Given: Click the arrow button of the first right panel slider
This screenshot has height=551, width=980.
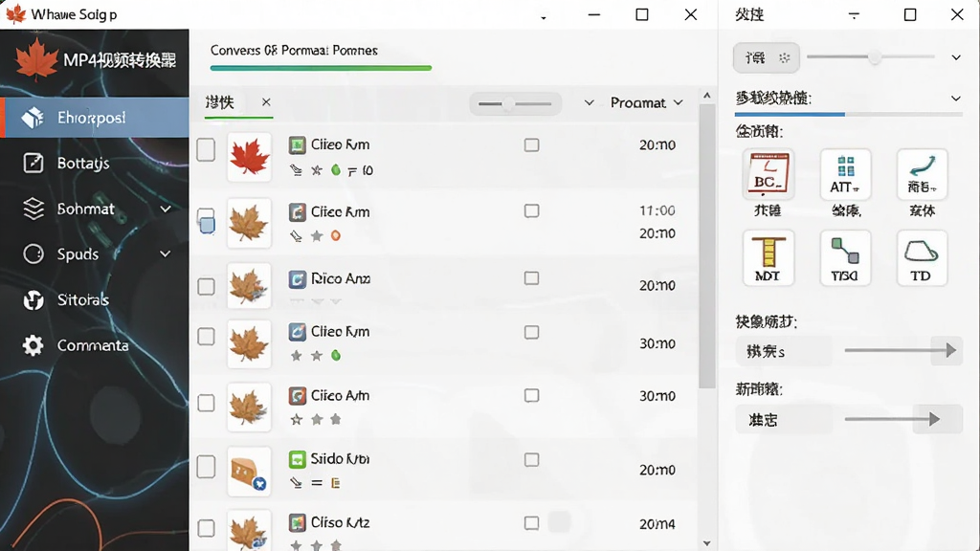Looking at the screenshot, I should point(947,350).
